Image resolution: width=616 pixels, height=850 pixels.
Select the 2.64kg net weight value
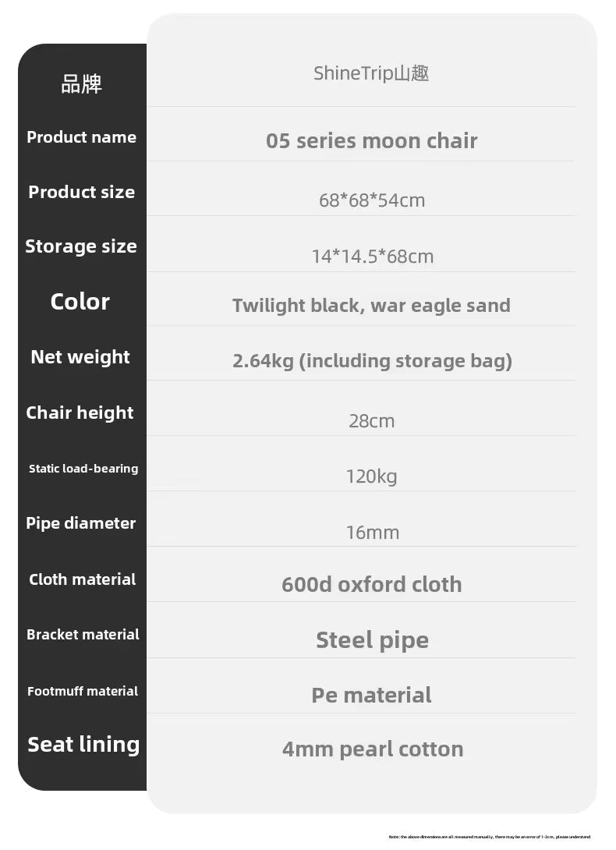tap(372, 361)
